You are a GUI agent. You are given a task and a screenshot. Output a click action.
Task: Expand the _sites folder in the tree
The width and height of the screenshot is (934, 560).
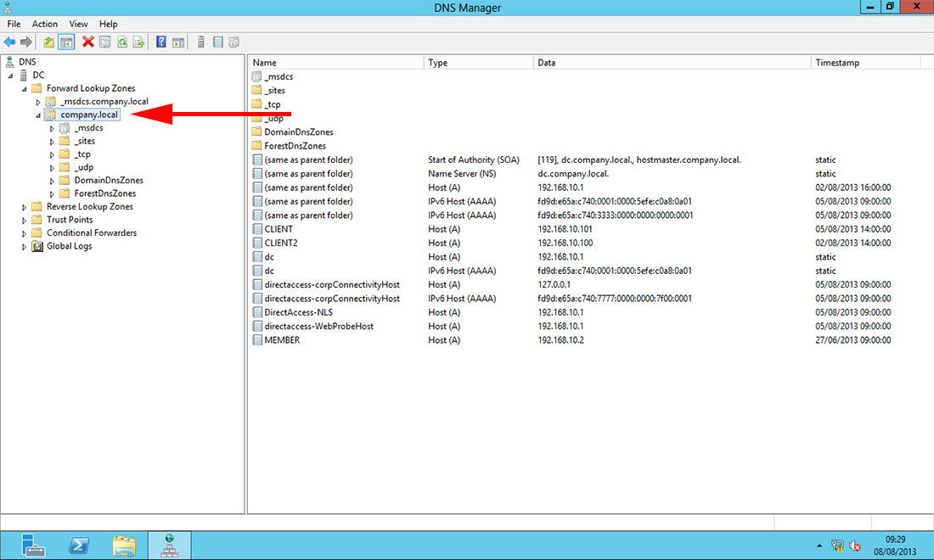click(x=52, y=142)
